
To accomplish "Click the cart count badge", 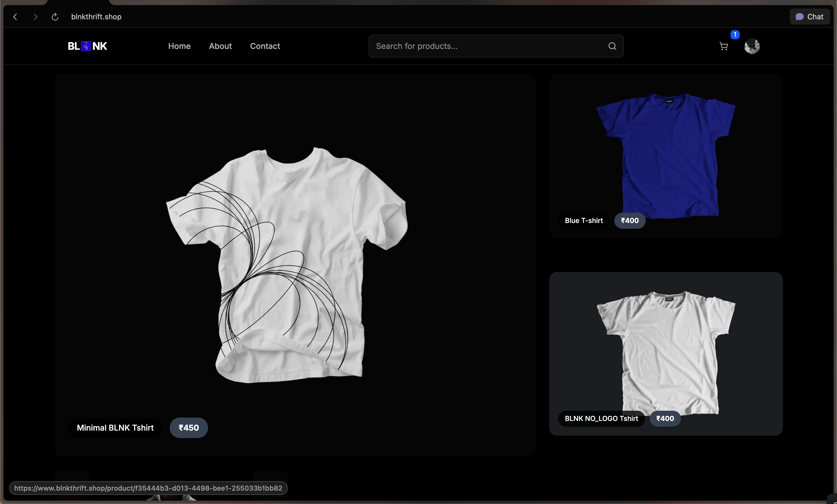I will [735, 35].
